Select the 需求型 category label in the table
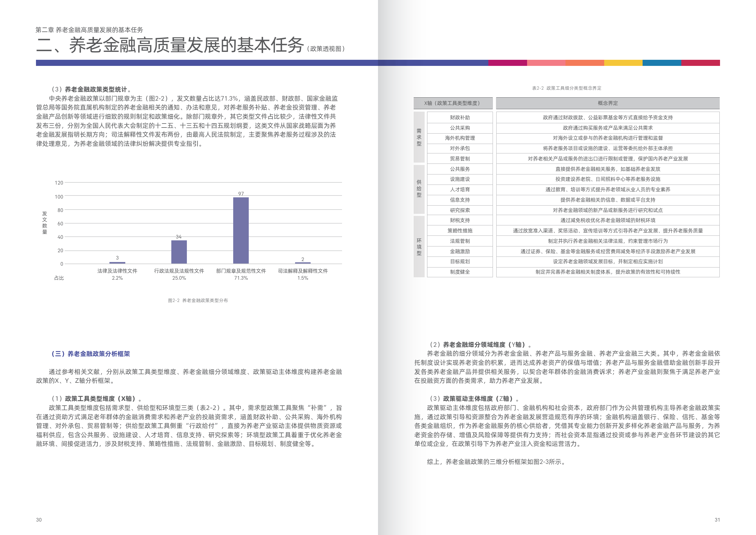The width and height of the screenshot is (756, 535). click(419, 138)
